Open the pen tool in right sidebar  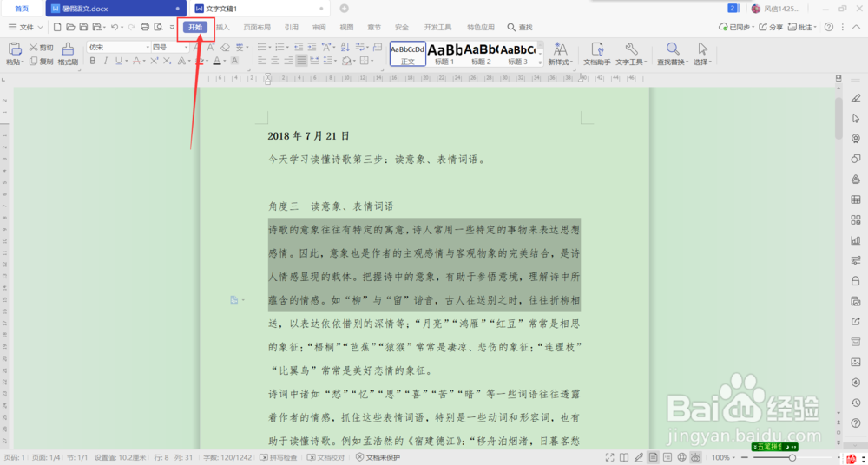(855, 98)
